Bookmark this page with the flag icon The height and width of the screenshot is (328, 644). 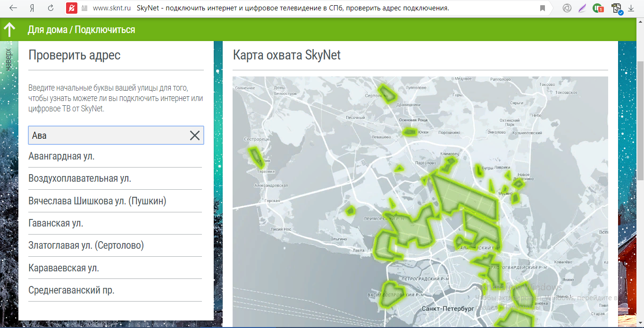pyautogui.click(x=543, y=8)
